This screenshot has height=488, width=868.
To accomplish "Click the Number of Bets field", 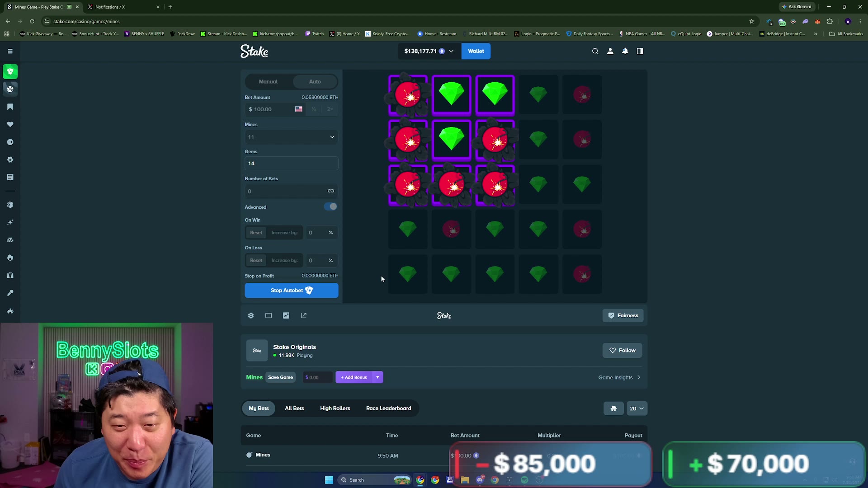I will point(292,191).
